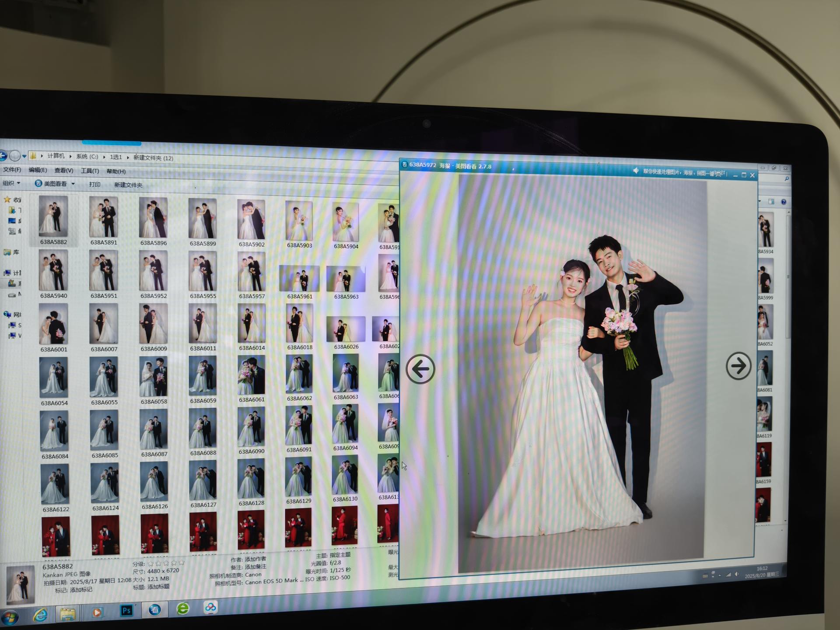Click the rating stars in details pane
The image size is (840, 630).
click(x=166, y=563)
